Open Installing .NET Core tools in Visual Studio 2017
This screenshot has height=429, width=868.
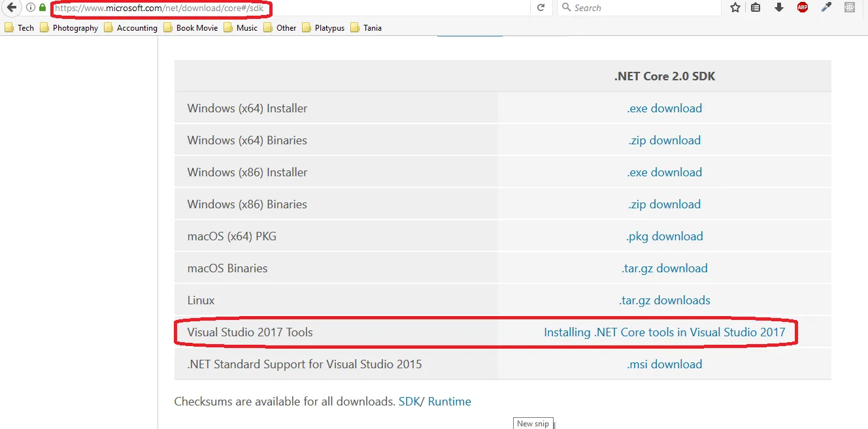click(x=664, y=332)
